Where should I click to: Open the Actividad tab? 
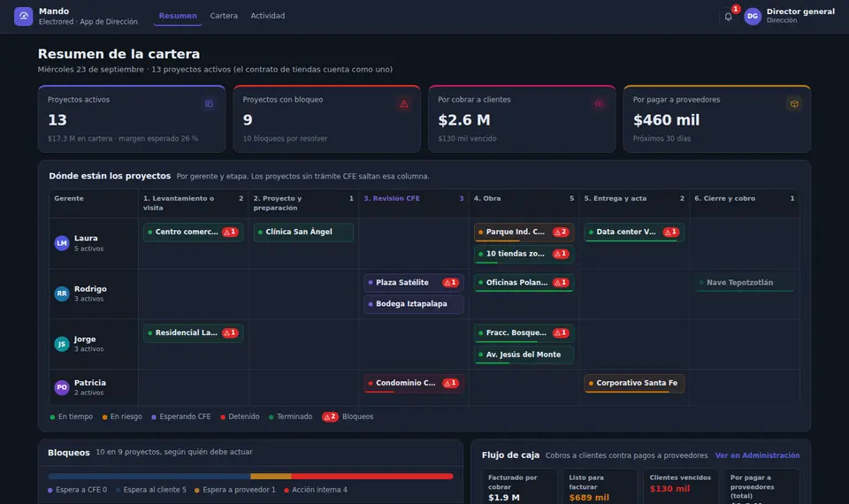tap(267, 16)
